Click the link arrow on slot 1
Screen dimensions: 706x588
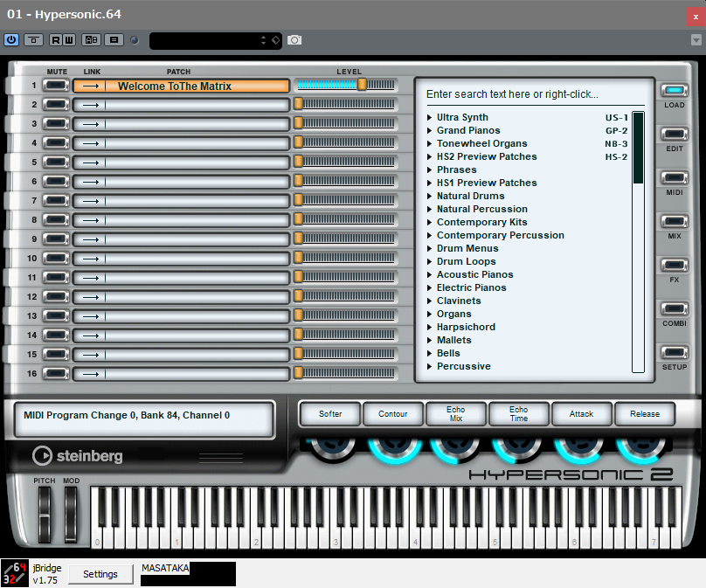tap(90, 86)
